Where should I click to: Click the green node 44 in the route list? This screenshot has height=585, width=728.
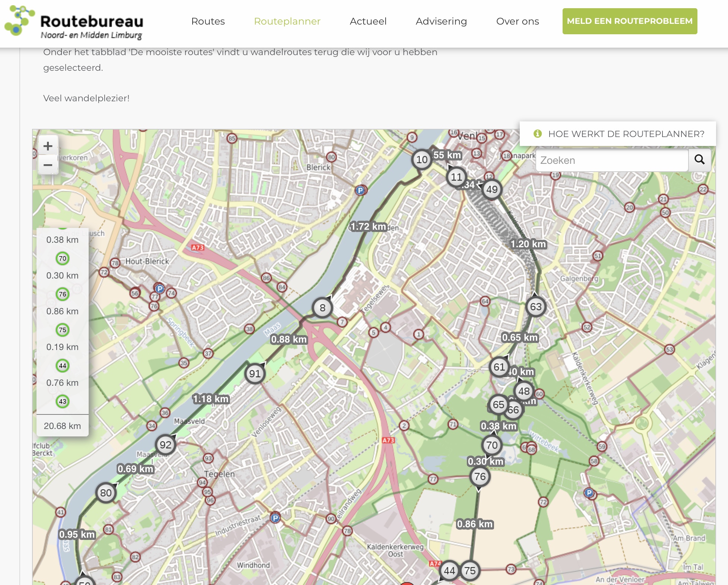coord(63,366)
